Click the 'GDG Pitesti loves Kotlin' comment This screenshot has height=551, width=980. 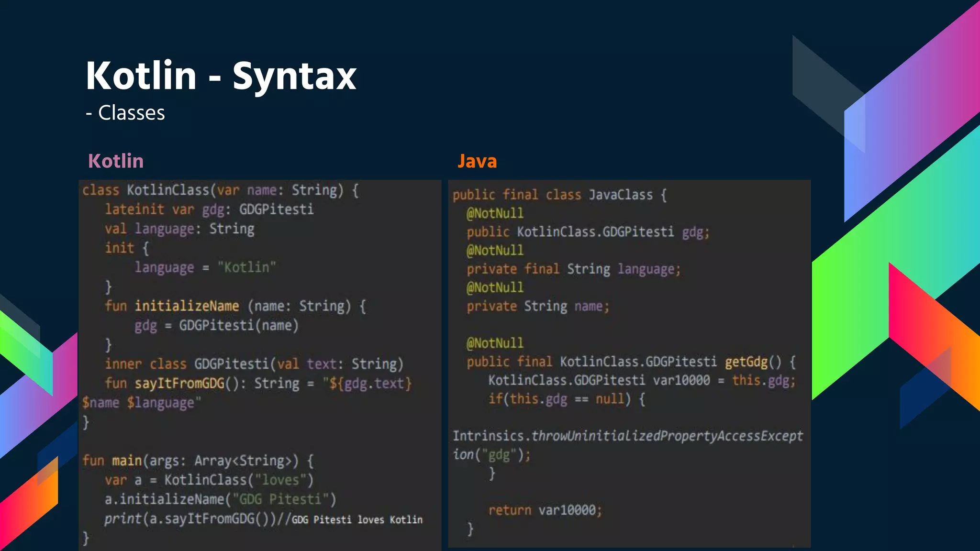point(357,520)
